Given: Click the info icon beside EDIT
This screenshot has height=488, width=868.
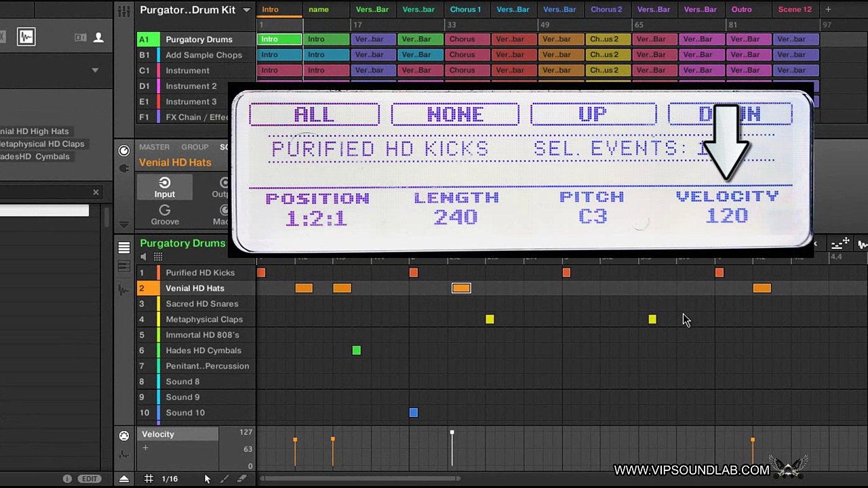Looking at the screenshot, I should click(x=67, y=479).
